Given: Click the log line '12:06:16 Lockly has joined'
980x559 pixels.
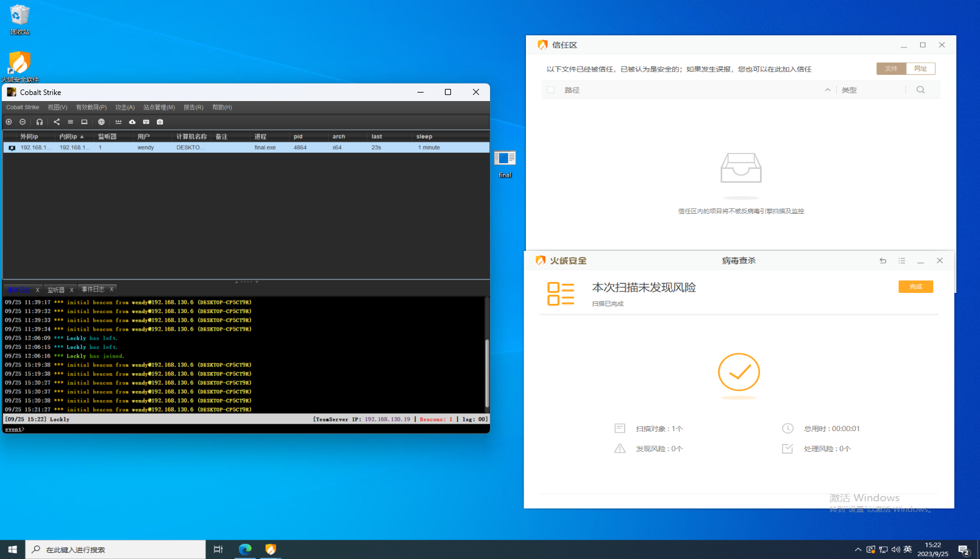Looking at the screenshot, I should coord(65,356).
